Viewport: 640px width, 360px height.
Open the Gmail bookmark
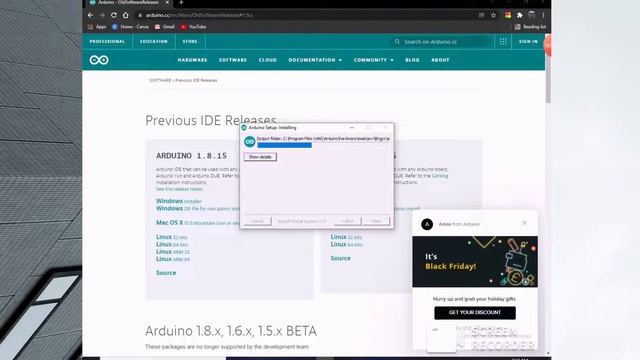tap(164, 27)
